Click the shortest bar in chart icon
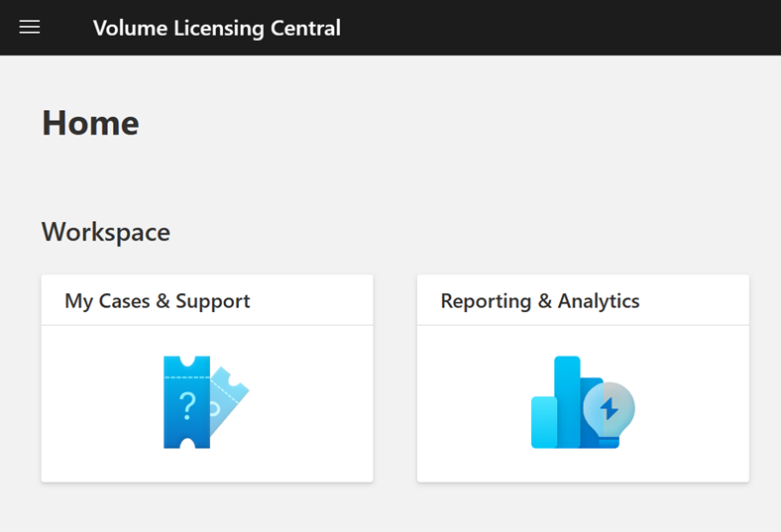The height and width of the screenshot is (532, 781). click(x=544, y=422)
